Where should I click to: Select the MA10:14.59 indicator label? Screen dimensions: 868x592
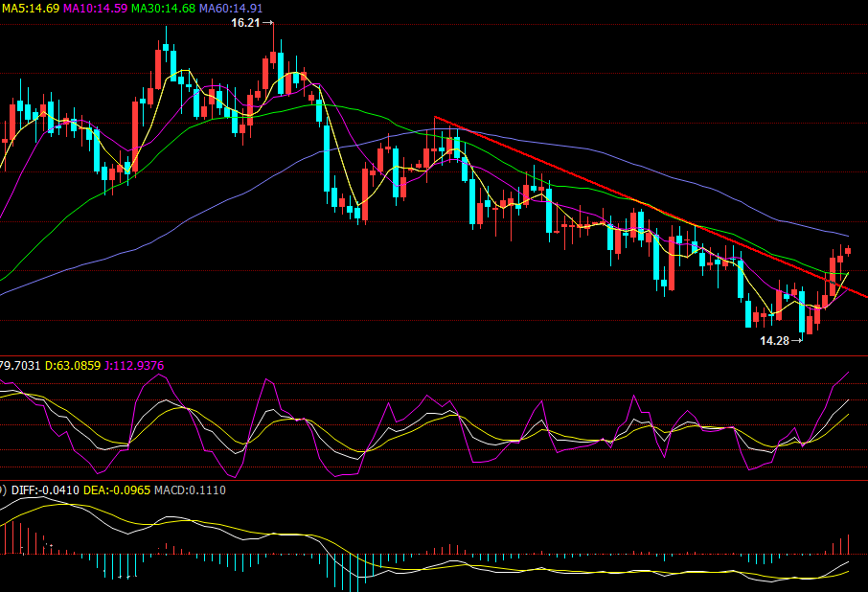[95, 8]
